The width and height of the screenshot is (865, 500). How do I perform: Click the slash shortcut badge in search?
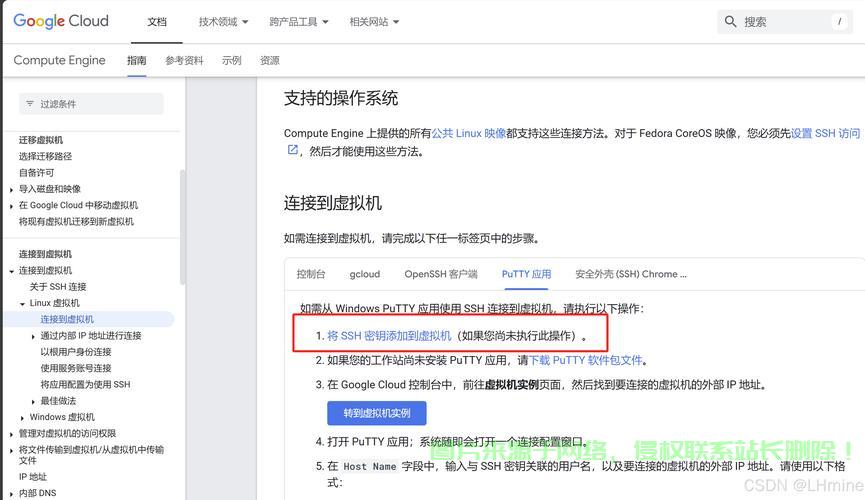(840, 22)
